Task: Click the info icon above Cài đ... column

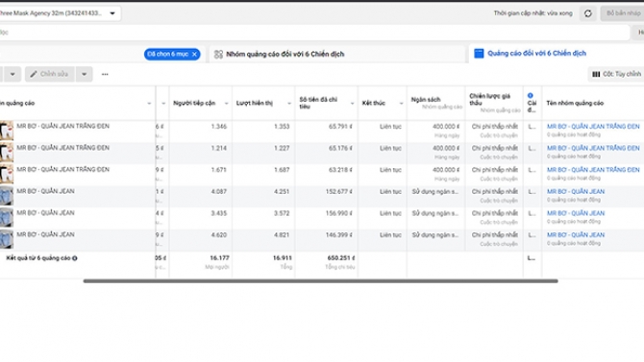Action: pyautogui.click(x=531, y=96)
